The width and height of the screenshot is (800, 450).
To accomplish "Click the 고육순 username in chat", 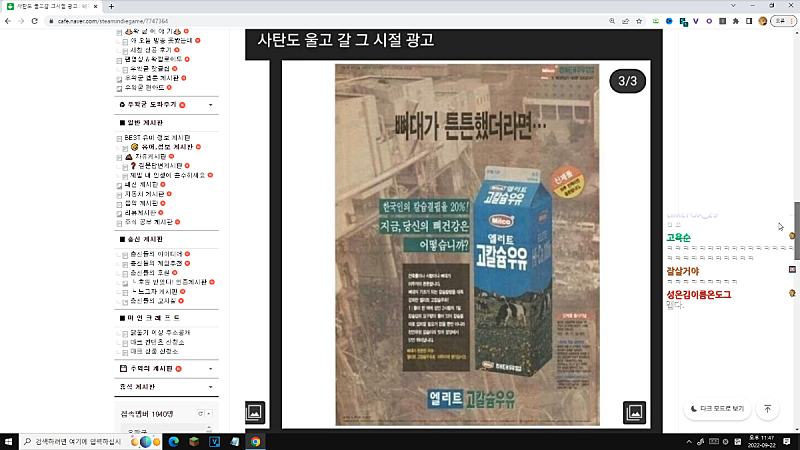I will pyautogui.click(x=678, y=238).
